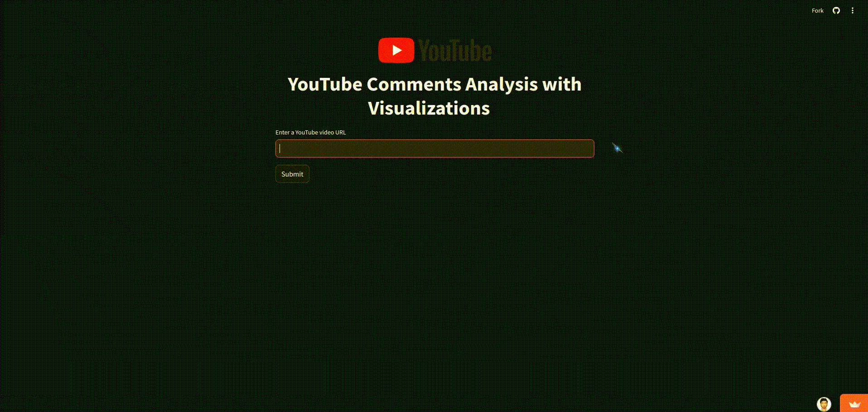Click the dark YouTube wordmark text
868x412 pixels.
(455, 50)
